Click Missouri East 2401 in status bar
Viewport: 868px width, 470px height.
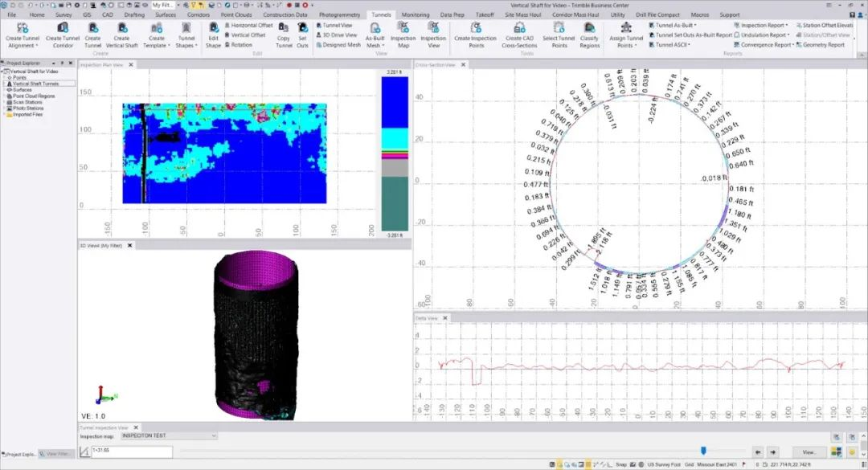(x=717, y=465)
